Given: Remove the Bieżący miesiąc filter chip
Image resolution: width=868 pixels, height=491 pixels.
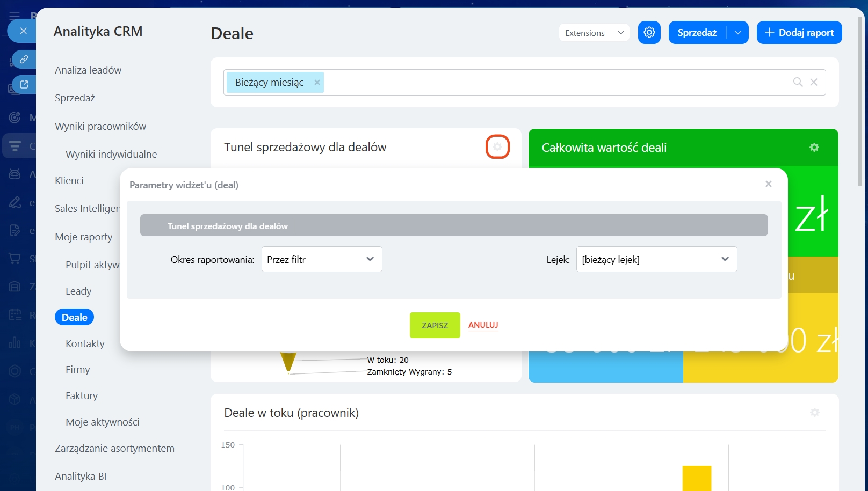Looking at the screenshot, I should pyautogui.click(x=317, y=83).
